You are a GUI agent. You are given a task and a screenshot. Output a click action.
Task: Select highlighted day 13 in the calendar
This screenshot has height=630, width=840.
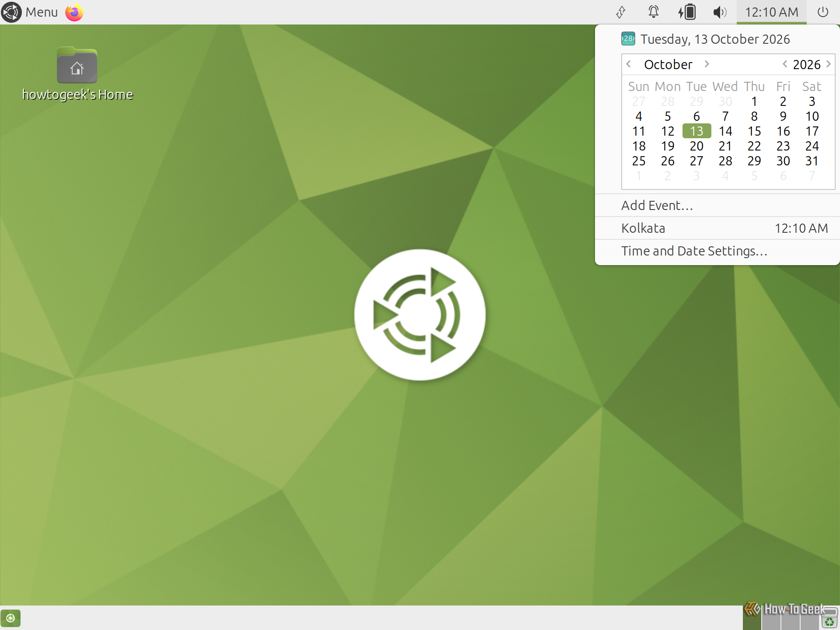coord(696,131)
